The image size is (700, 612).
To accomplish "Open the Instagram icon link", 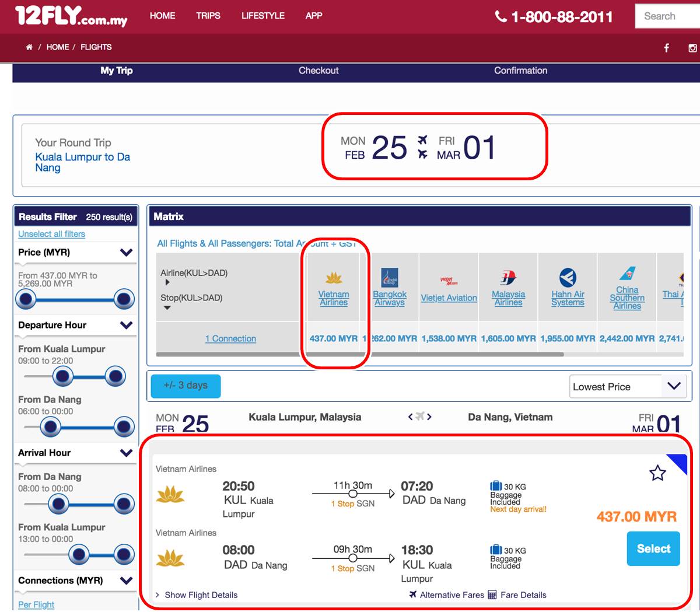I will (x=692, y=48).
